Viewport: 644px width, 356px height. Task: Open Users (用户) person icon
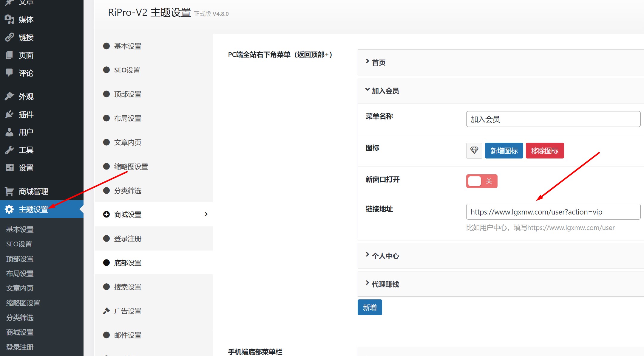[x=10, y=132]
